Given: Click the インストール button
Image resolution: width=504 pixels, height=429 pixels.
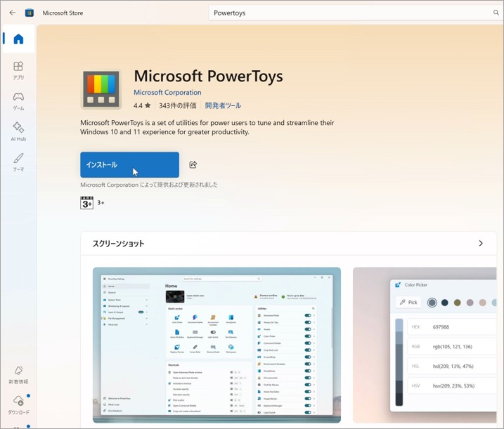Looking at the screenshot, I should [129, 165].
